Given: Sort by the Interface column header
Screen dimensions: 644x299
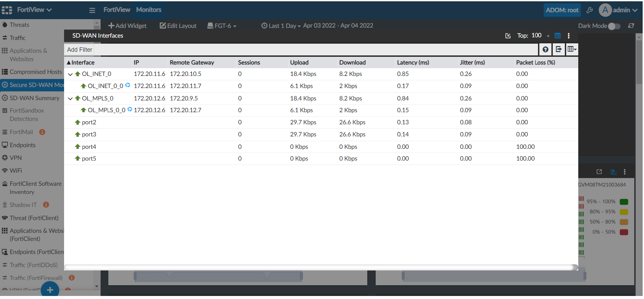Looking at the screenshot, I should [x=83, y=62].
